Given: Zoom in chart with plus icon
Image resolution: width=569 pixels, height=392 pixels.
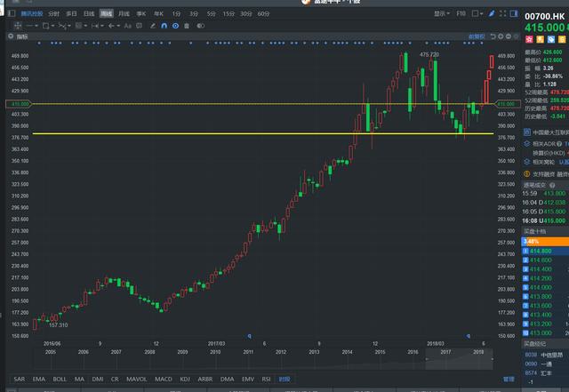Looking at the screenshot, I should pos(501,36).
